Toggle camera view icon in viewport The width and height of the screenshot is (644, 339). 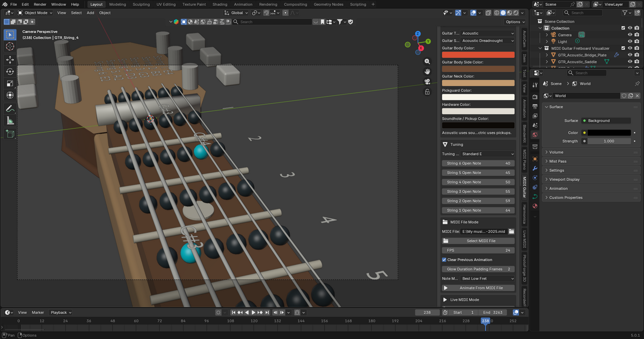click(427, 82)
